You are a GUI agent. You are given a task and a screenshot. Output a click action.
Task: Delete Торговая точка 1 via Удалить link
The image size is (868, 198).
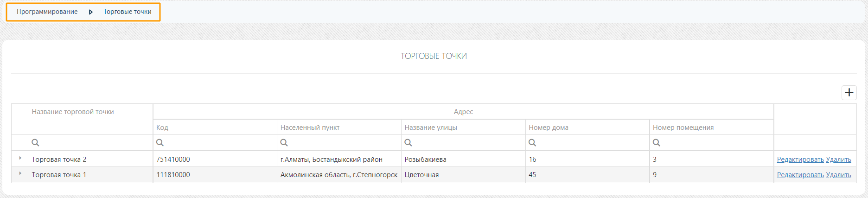pyautogui.click(x=838, y=175)
